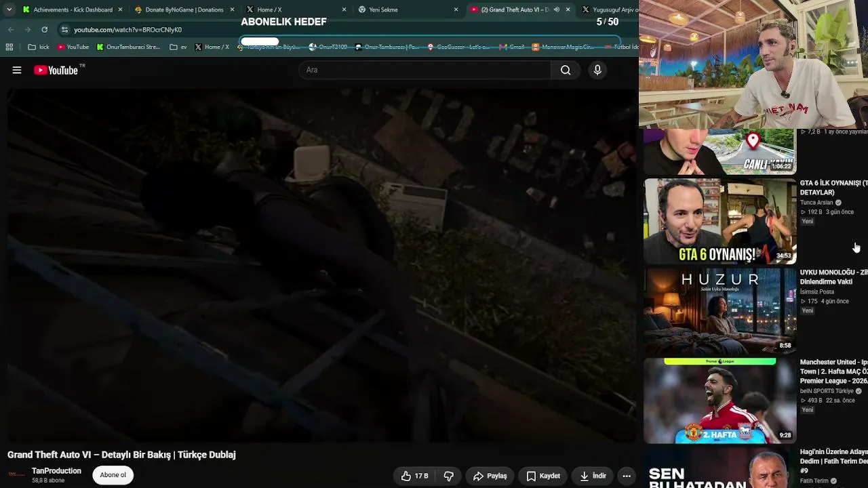Open 'GTA 6 İLK OYNANIŞ!' video title

[833, 188]
